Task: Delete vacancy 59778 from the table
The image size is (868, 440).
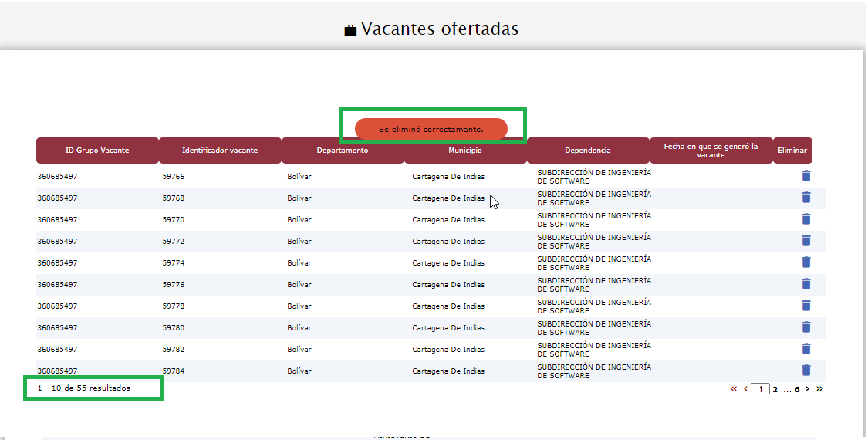Action: pyautogui.click(x=806, y=306)
